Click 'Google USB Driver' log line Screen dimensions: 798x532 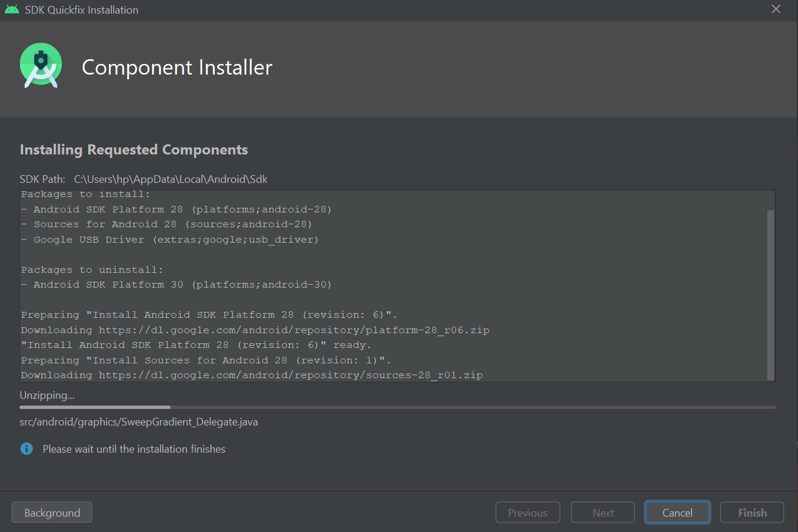tap(170, 240)
